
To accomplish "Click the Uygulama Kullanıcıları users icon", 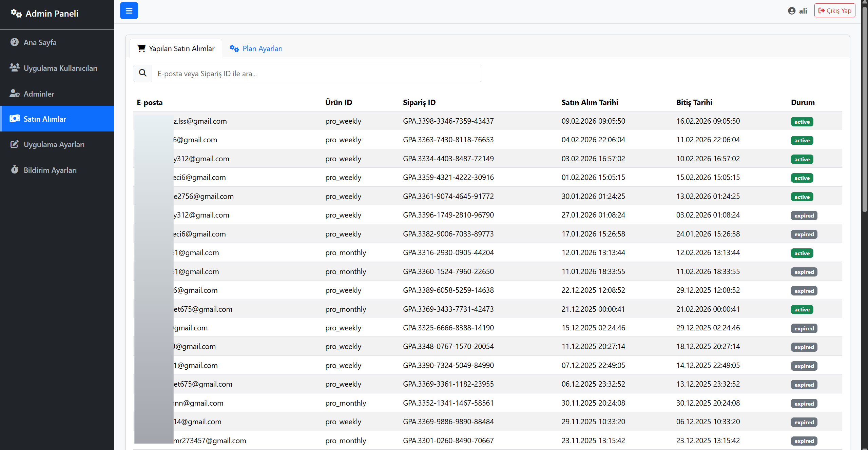I will 15,68.
